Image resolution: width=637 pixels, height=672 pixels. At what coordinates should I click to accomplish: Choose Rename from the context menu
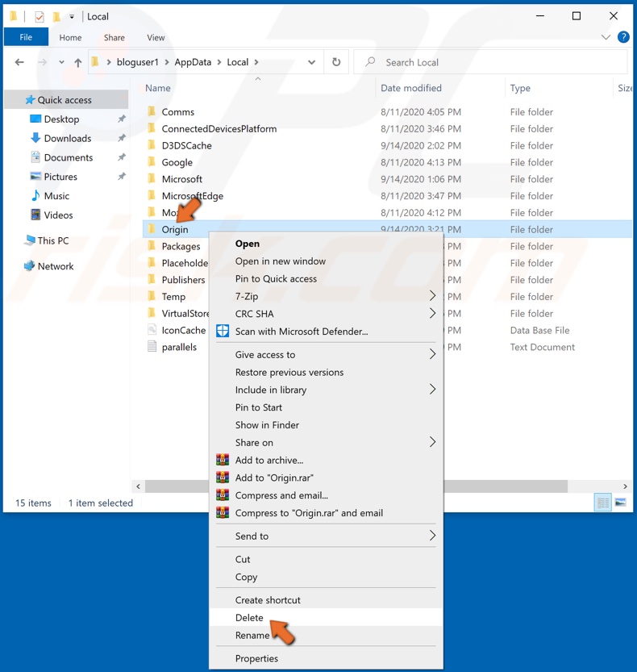[x=326, y=635]
